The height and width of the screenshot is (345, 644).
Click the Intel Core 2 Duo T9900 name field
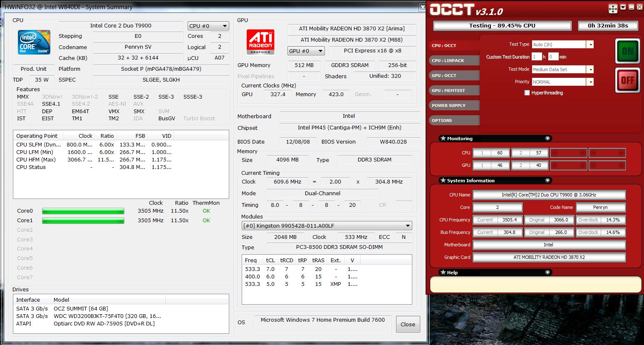(x=121, y=25)
